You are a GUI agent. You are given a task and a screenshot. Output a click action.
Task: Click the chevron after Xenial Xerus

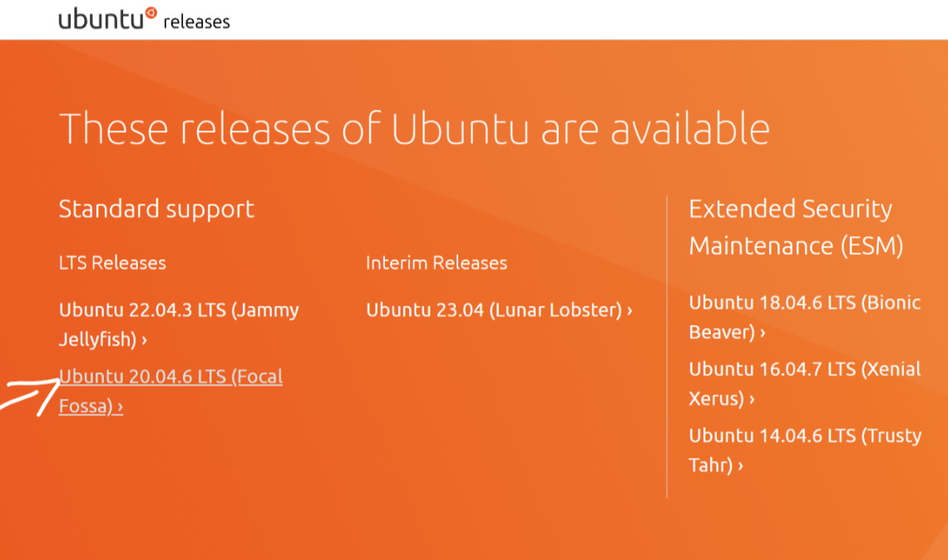click(752, 399)
